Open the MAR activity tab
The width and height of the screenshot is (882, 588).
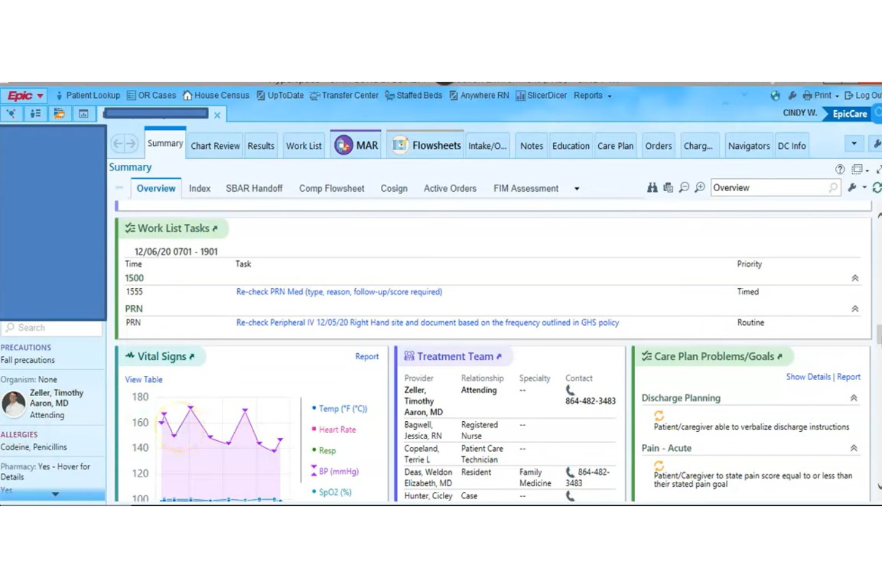tap(356, 145)
